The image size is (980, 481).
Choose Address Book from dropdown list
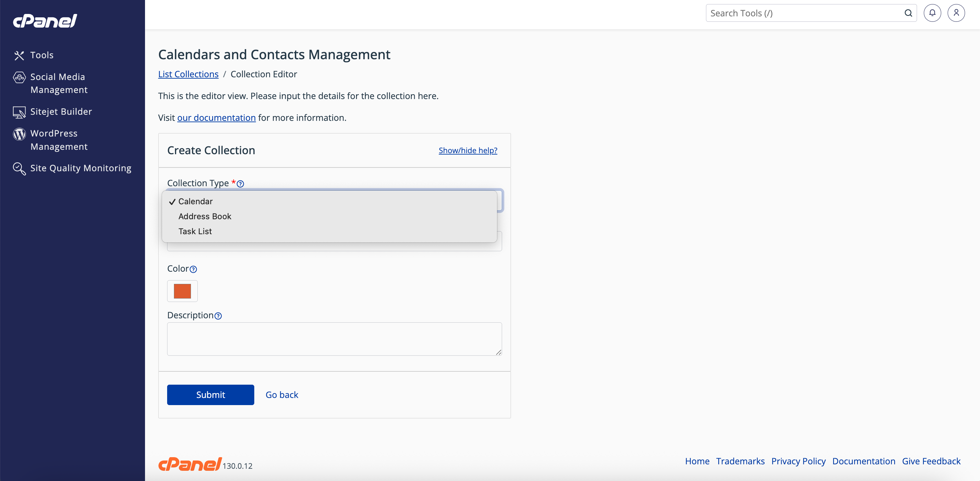[205, 216]
